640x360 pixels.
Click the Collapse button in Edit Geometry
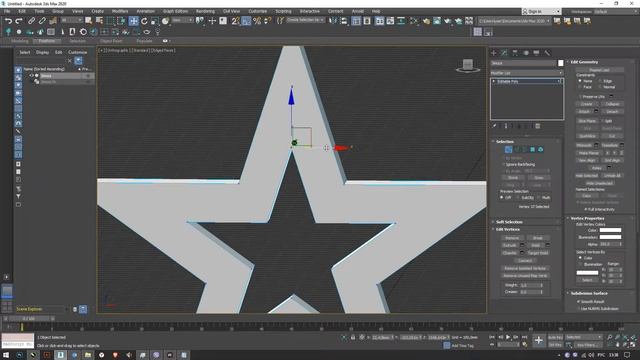coord(612,104)
